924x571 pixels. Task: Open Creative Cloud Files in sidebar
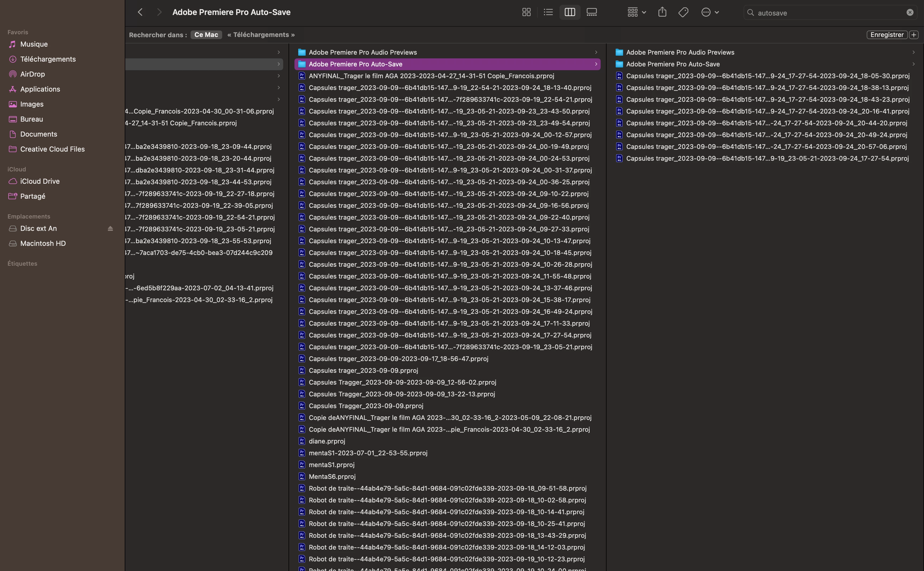coord(52,149)
